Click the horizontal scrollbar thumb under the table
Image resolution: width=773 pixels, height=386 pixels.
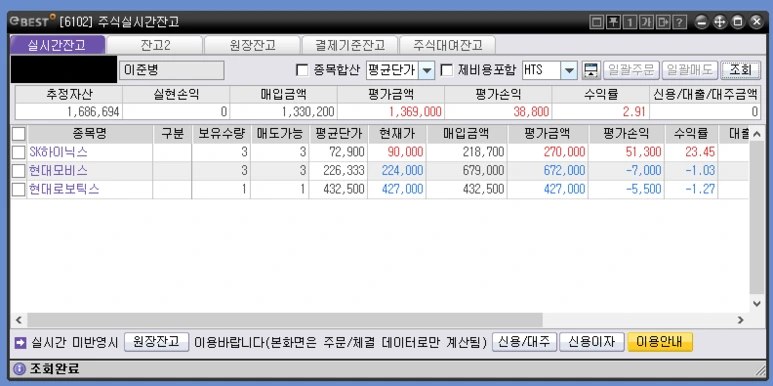285,320
